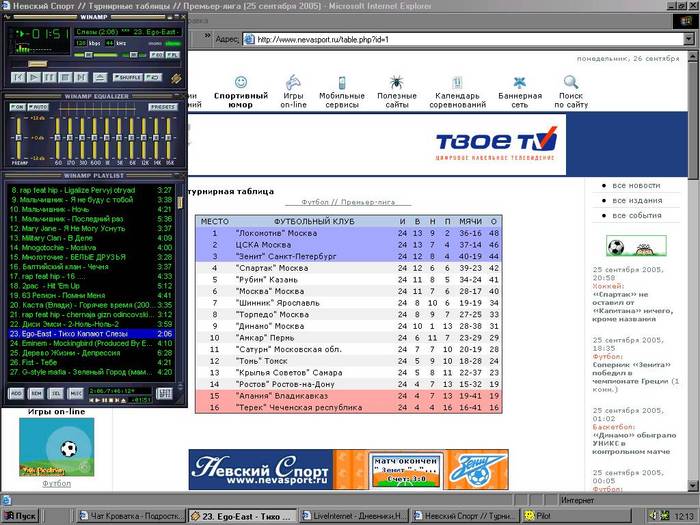Click the Winamp playlist scrollbar handle

(180, 203)
